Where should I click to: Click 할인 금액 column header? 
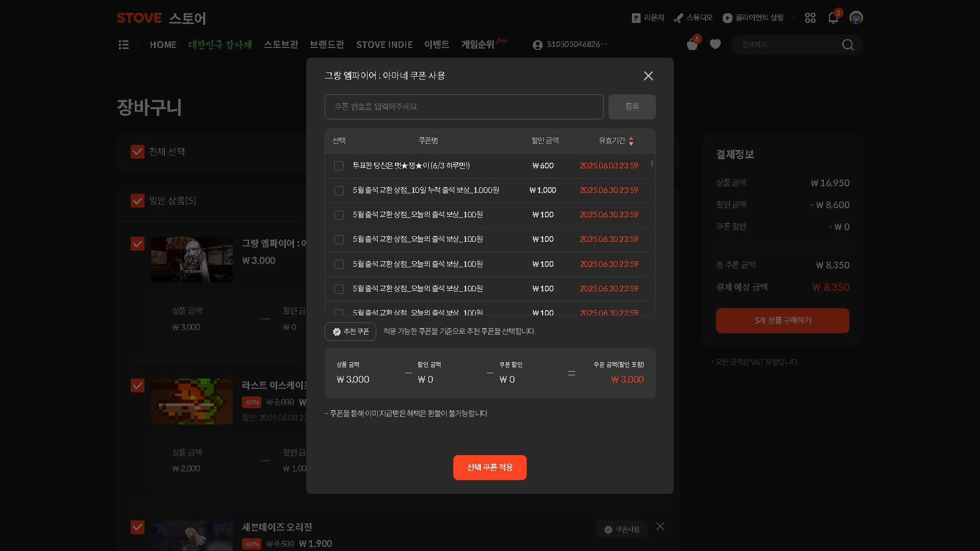click(545, 141)
